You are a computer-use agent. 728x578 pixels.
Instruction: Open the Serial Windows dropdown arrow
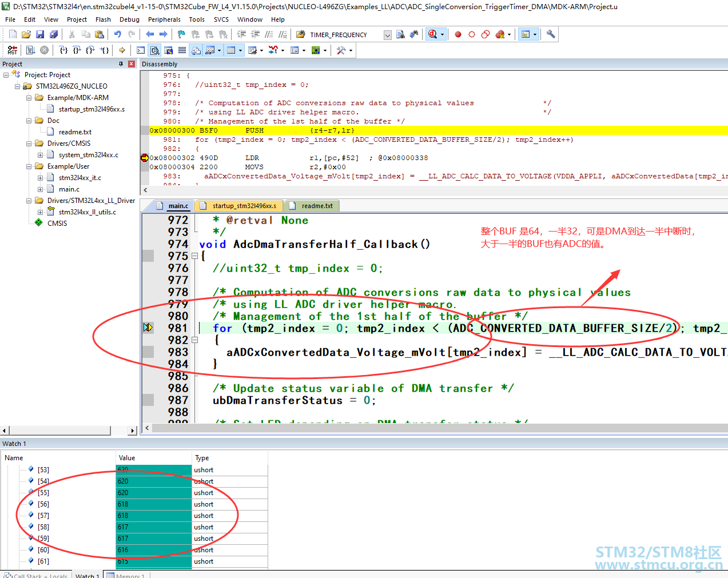261,50
